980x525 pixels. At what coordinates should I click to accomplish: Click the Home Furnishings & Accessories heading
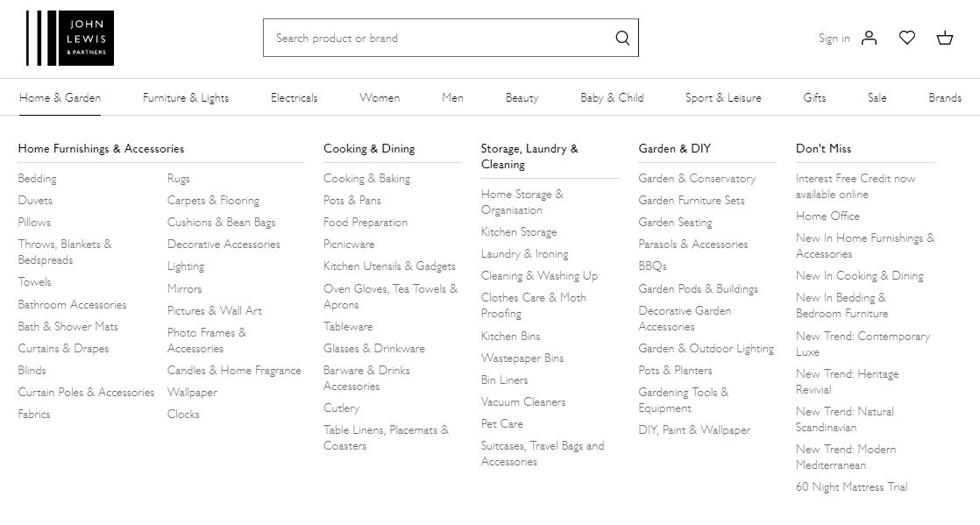[102, 149]
